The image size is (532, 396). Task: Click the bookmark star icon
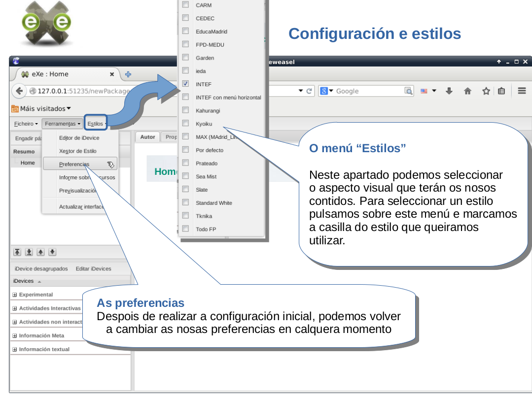pyautogui.click(x=486, y=91)
